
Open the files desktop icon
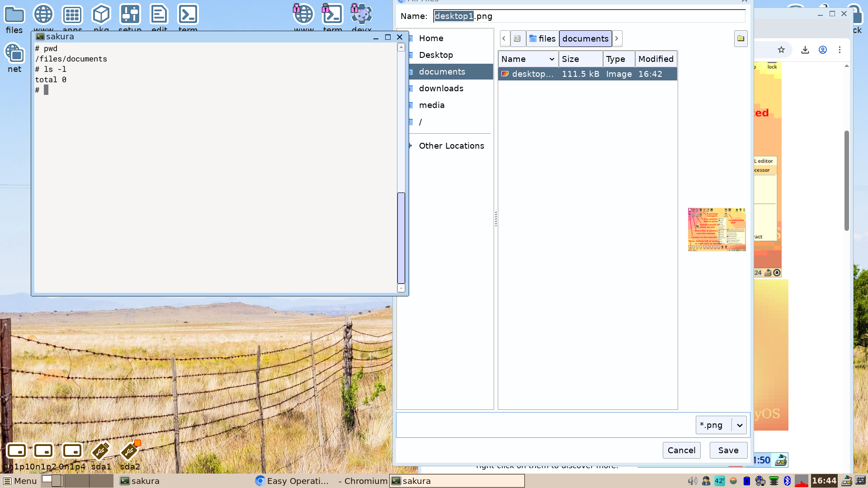coord(14,19)
